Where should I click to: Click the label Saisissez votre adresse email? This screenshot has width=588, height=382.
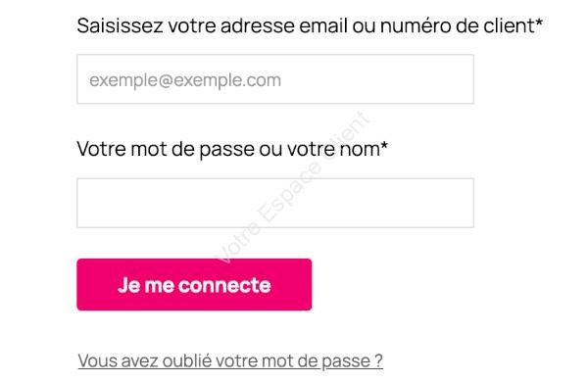[310, 25]
